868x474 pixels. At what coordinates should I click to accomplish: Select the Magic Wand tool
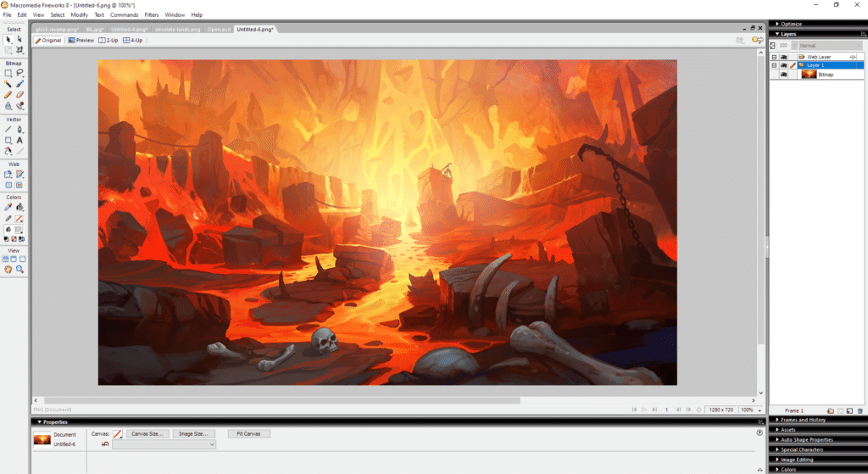[8, 84]
